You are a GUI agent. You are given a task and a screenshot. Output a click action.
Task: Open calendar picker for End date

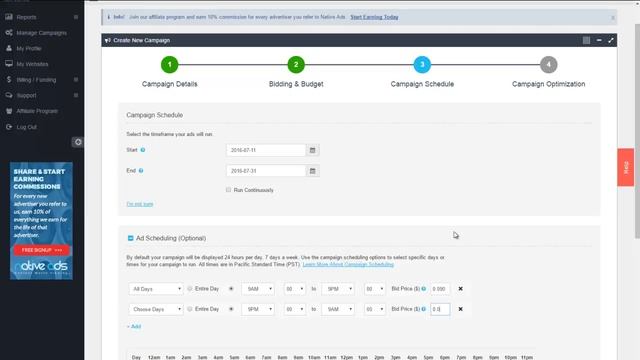[x=312, y=171]
